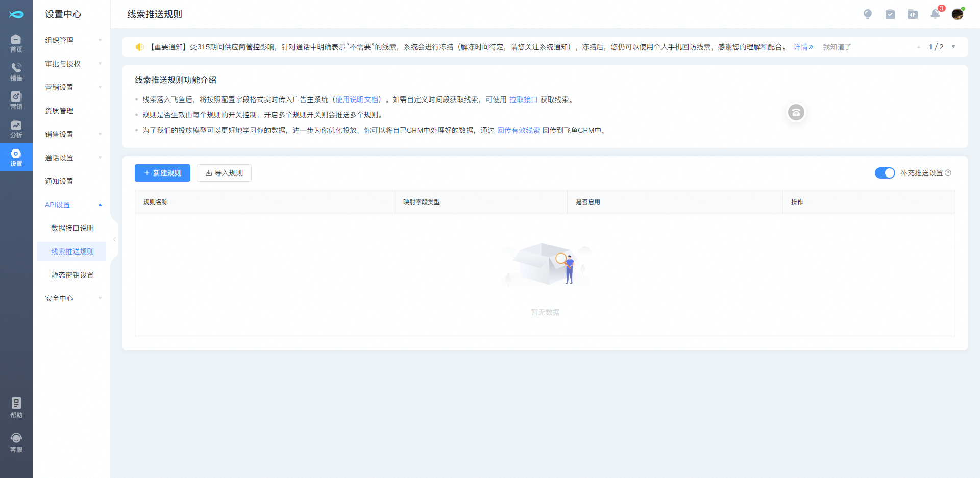Click the 新建规则 button

(x=162, y=173)
